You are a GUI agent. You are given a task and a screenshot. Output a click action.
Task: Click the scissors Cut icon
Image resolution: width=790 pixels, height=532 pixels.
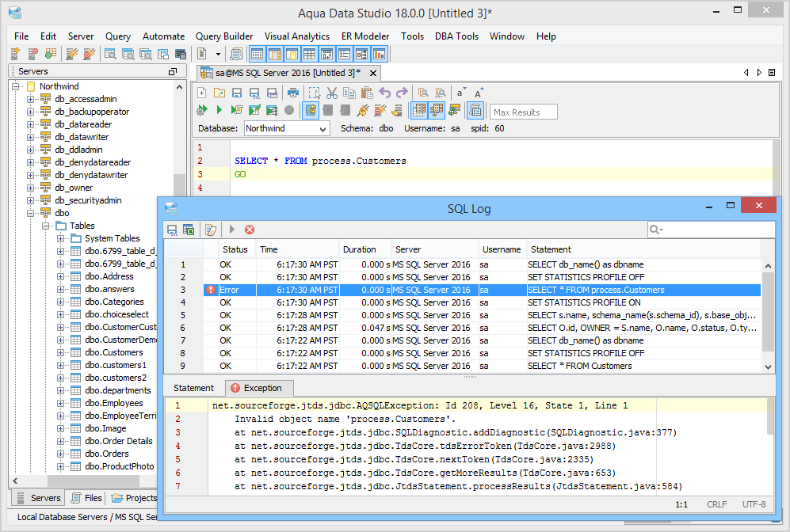(x=332, y=93)
